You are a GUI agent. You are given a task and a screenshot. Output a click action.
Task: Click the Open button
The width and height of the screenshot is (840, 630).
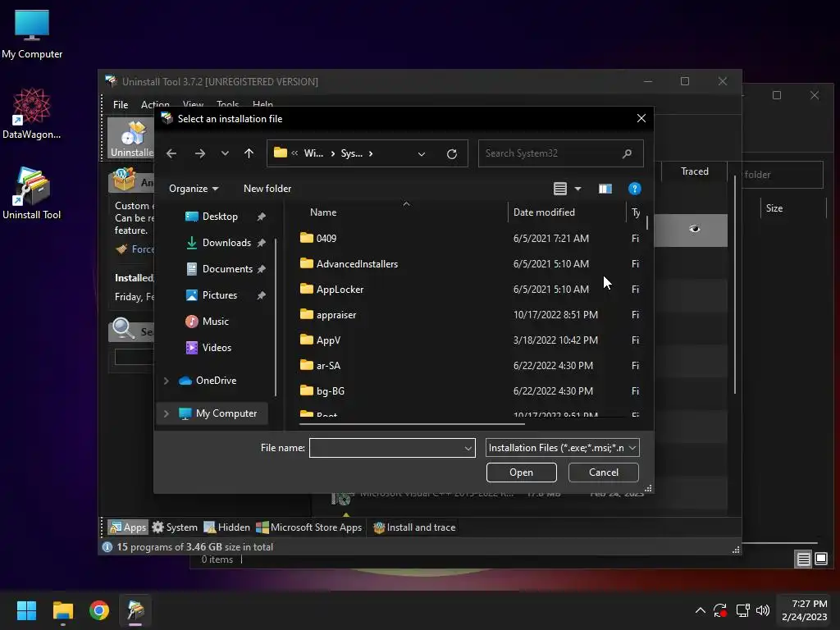pos(521,472)
